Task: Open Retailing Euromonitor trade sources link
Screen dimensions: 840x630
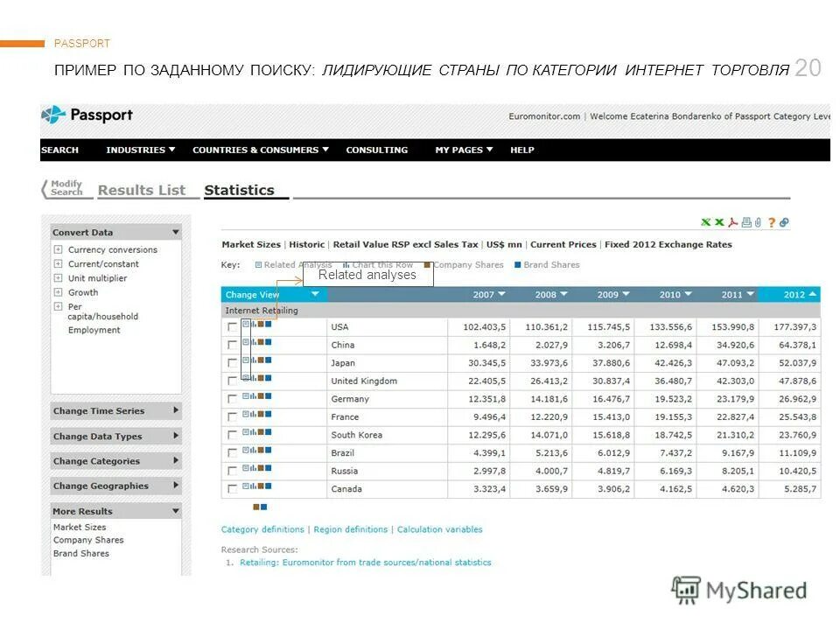Action: coord(366,563)
